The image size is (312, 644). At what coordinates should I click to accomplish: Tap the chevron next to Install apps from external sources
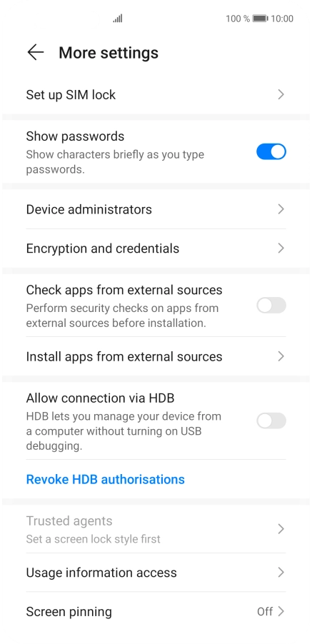click(281, 356)
